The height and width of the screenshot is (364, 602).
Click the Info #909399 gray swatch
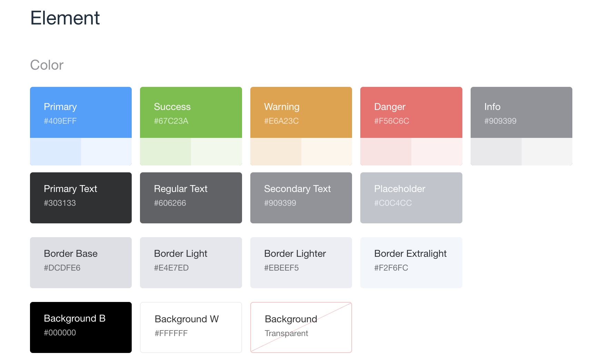point(521,112)
